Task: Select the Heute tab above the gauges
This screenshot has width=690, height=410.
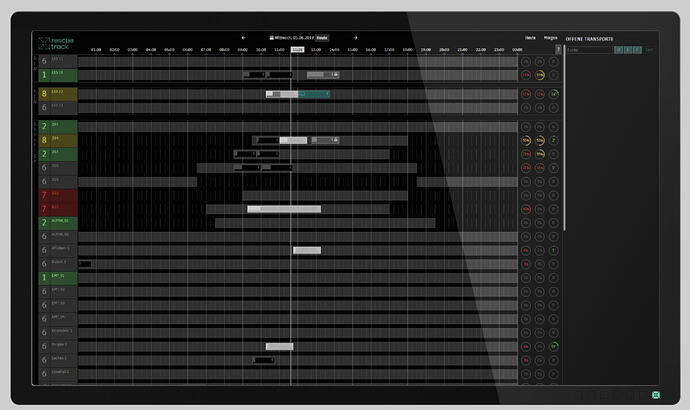Action: (x=530, y=38)
